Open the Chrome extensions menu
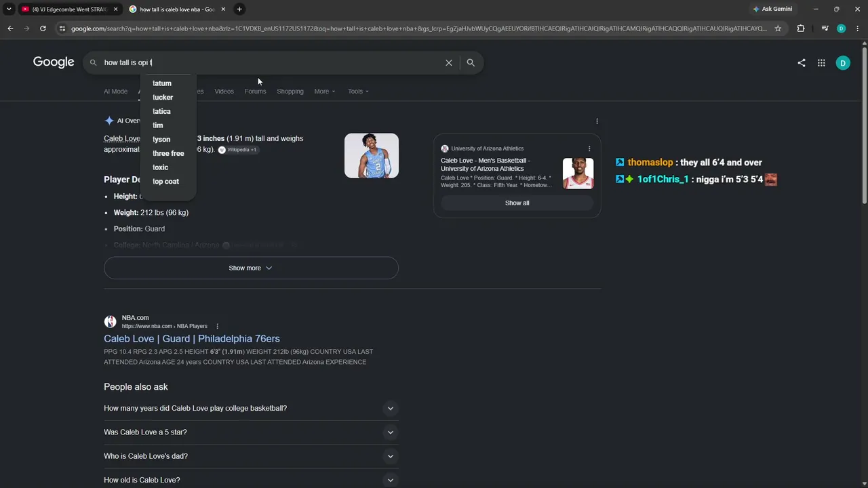The width and height of the screenshot is (868, 488). click(801, 28)
